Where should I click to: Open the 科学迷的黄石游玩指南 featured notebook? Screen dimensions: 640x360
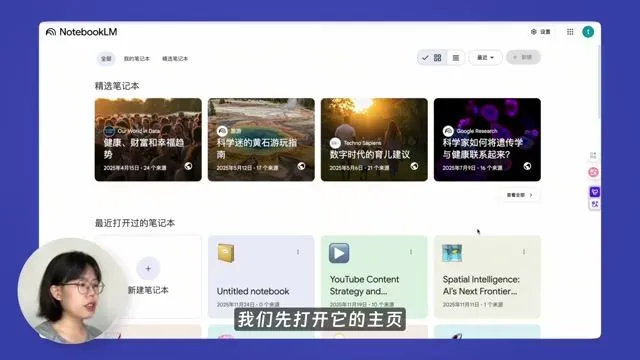261,140
